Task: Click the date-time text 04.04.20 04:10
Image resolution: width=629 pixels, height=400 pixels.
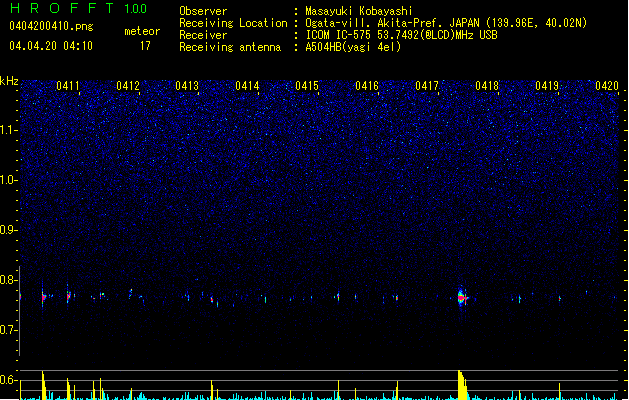Action: 51,46
